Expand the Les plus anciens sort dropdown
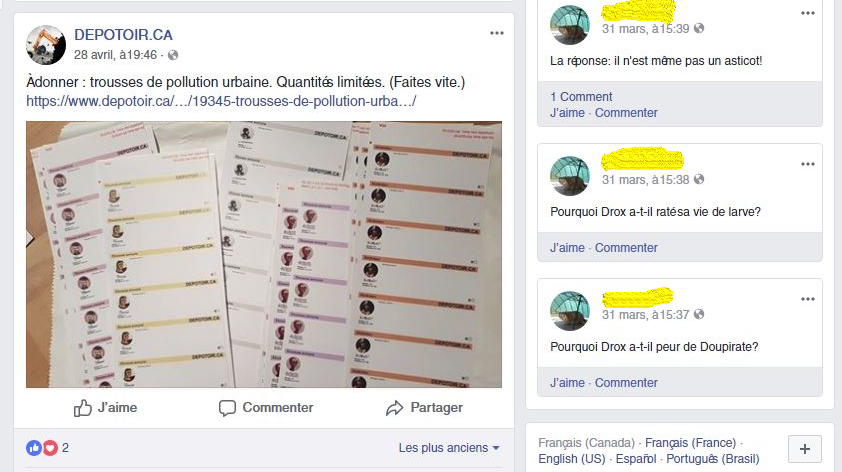Viewport: 842px width, 472px height. coord(449,448)
